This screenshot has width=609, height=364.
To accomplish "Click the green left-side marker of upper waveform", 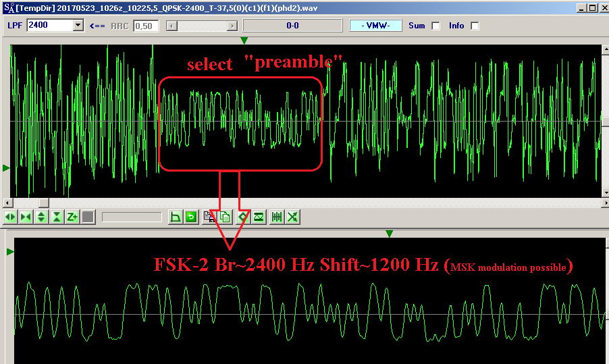I will coord(6,168).
